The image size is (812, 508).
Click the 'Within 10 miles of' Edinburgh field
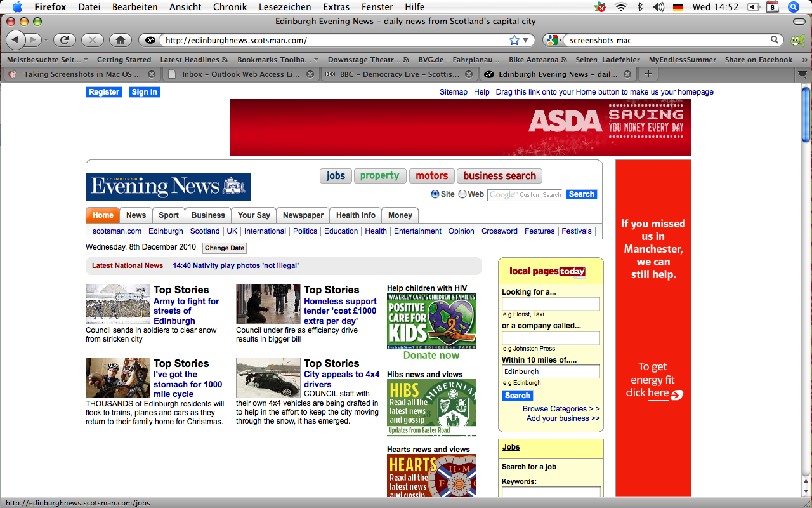point(551,371)
